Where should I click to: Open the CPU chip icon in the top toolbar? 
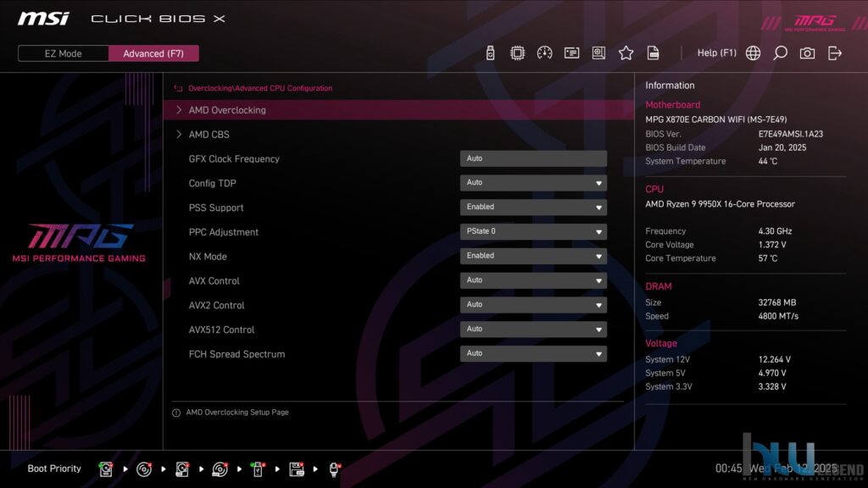click(x=517, y=53)
